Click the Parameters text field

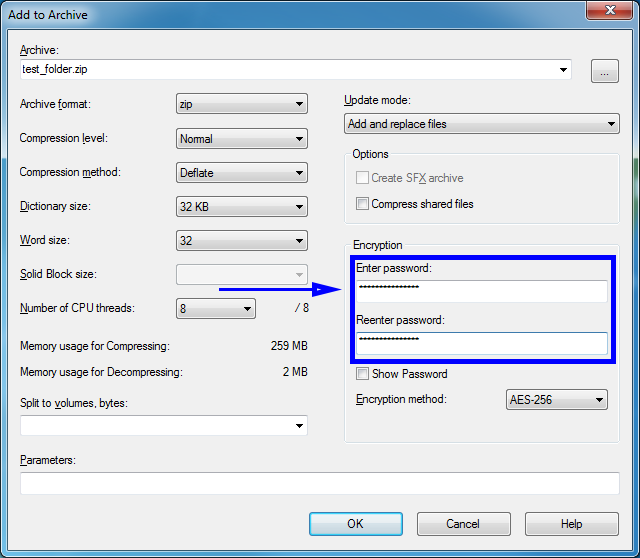pyautogui.click(x=319, y=484)
